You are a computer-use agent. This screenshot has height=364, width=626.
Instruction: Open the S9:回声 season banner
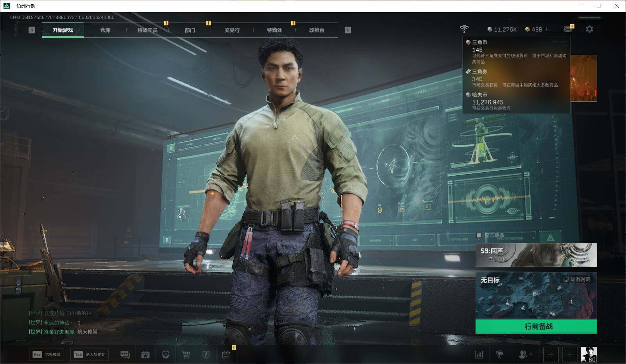tap(536, 255)
